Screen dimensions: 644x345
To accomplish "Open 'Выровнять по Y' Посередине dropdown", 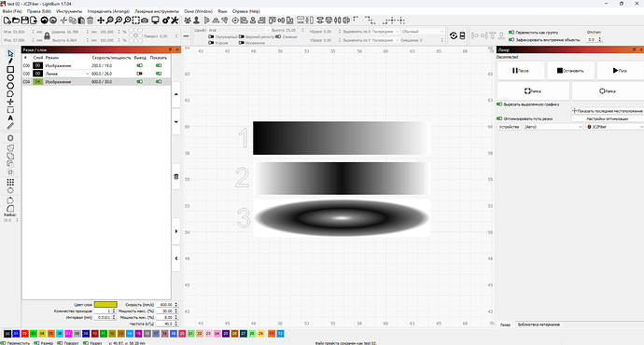I will pyautogui.click(x=385, y=40).
